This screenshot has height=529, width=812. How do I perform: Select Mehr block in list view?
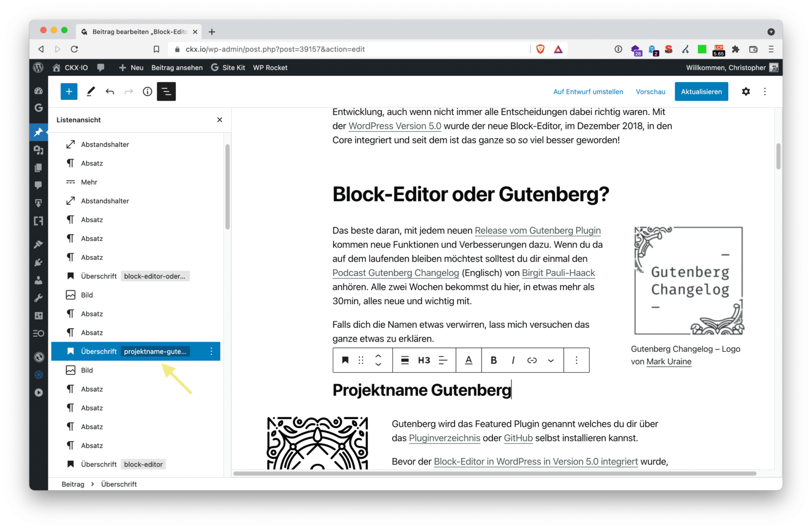pyautogui.click(x=89, y=182)
